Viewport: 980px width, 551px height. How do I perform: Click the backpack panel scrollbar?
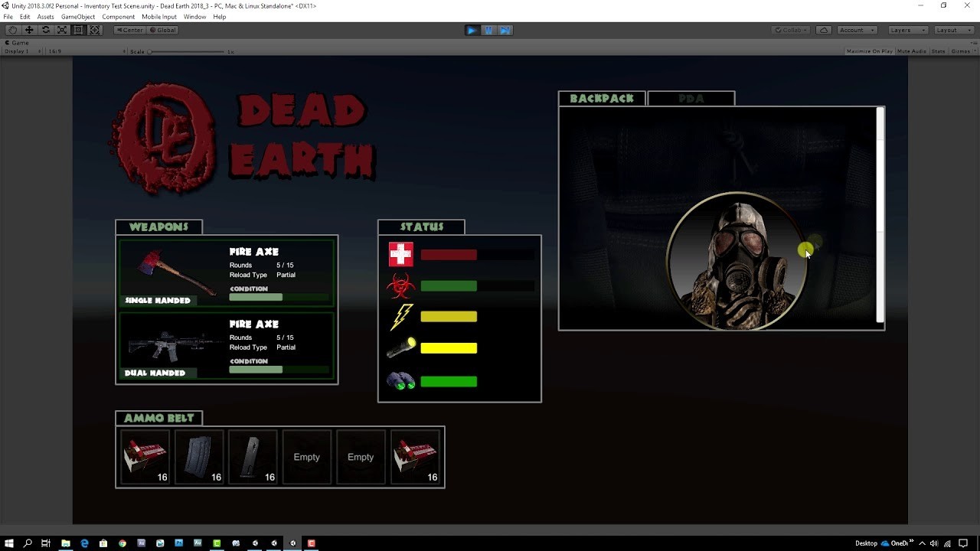coord(880,214)
